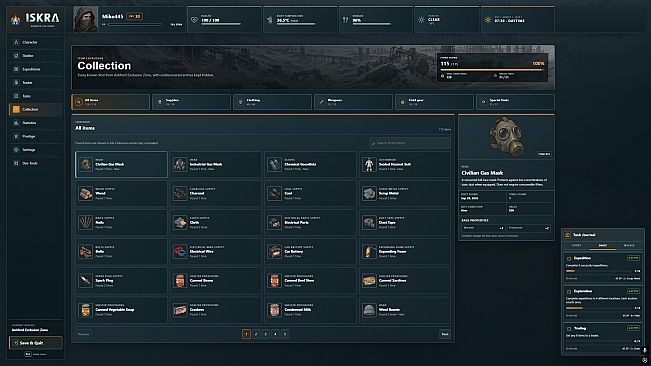This screenshot has height=366, width=651.
Task: Click the player experience progress bar
Action: [135, 24]
